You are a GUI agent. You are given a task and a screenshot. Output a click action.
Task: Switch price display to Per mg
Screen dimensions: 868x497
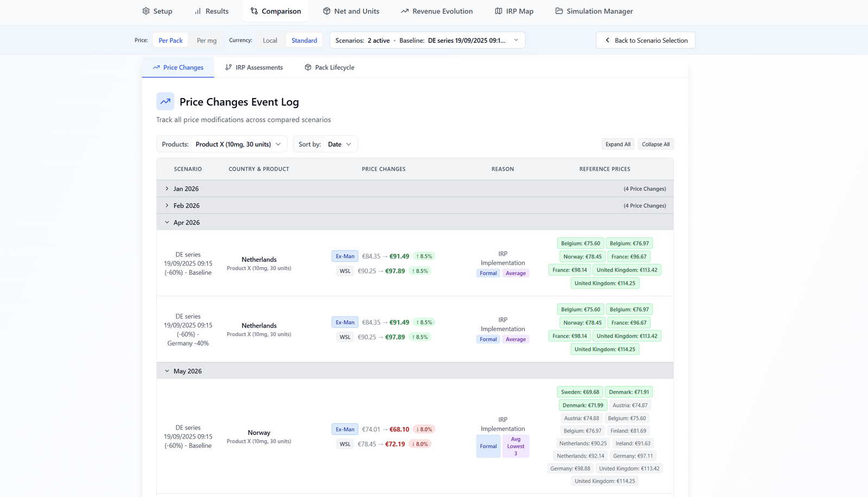click(206, 40)
